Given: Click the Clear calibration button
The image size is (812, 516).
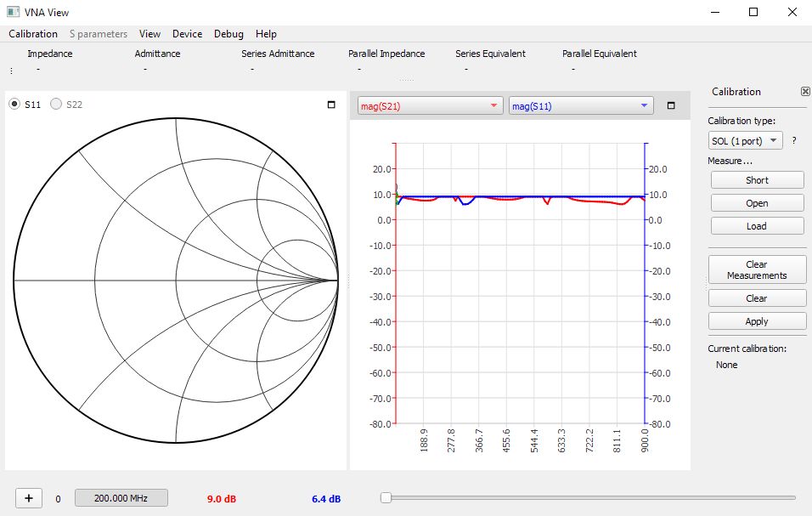Looking at the screenshot, I should 757,298.
